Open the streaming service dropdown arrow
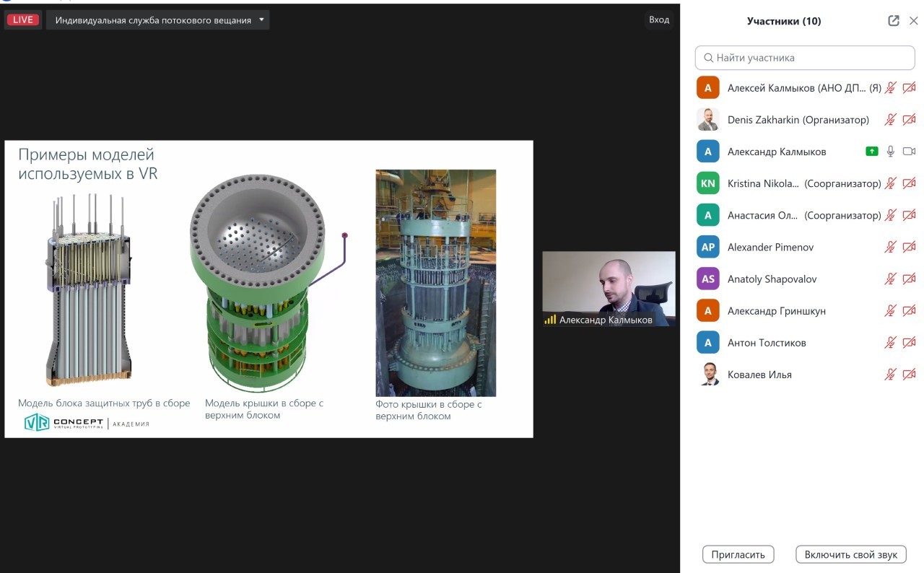The width and height of the screenshot is (924, 573). 261,20
